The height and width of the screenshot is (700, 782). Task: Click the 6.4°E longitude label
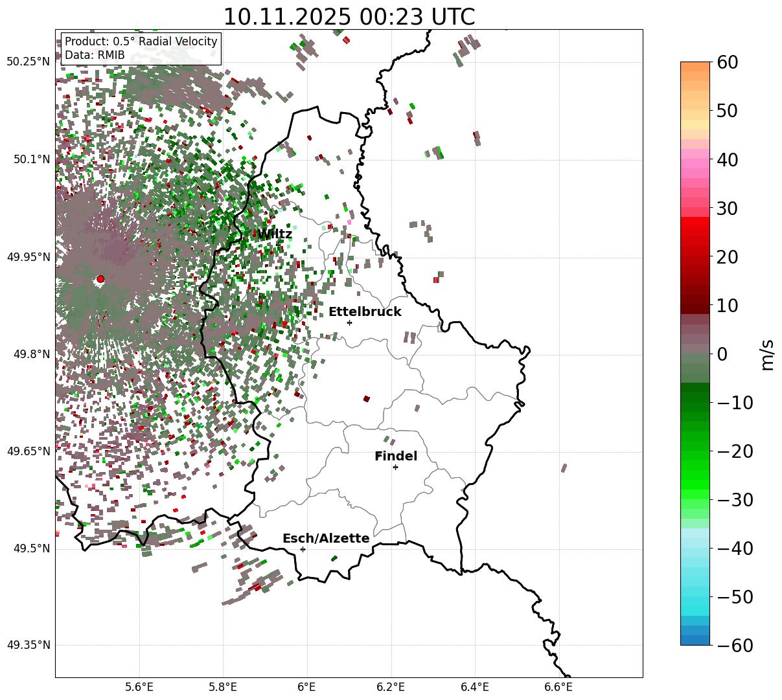click(x=474, y=686)
